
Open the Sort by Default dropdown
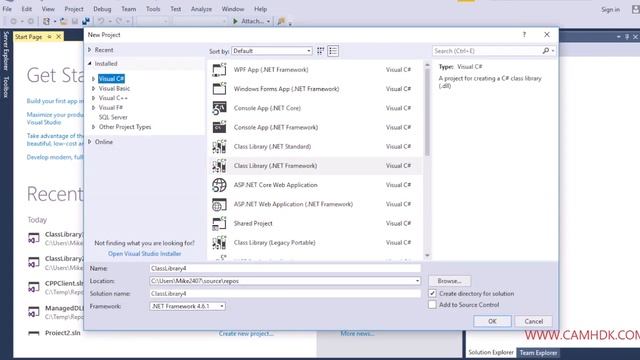pos(272,51)
